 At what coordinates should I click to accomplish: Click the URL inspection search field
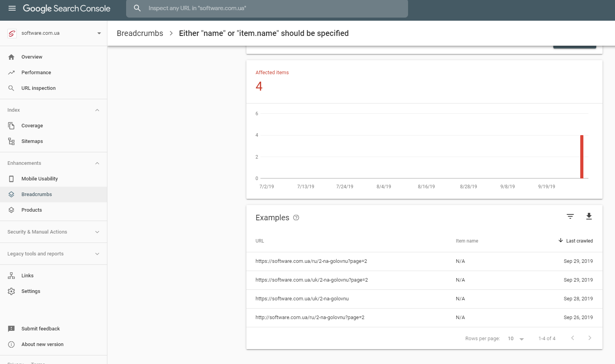click(267, 9)
